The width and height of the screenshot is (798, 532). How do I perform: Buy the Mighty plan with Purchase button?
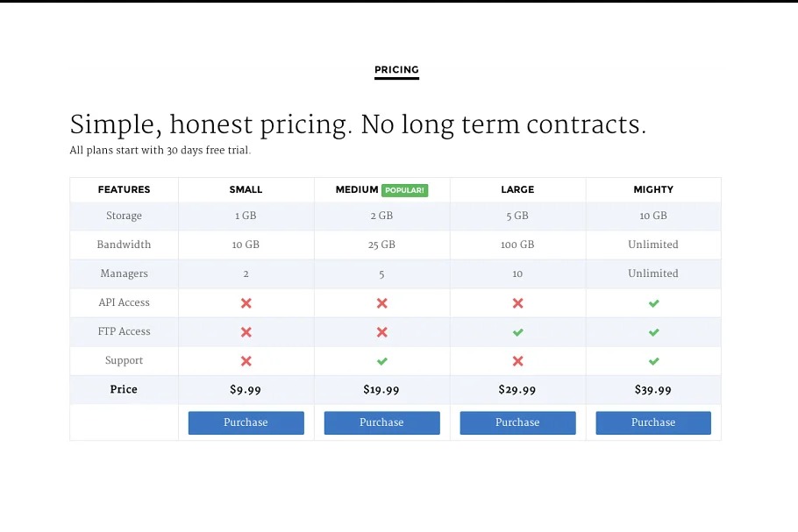[653, 422]
